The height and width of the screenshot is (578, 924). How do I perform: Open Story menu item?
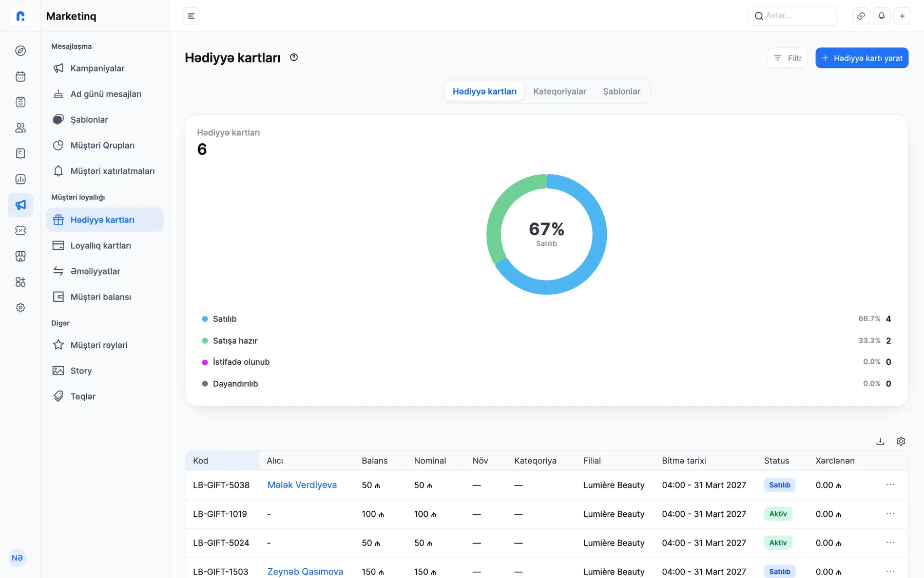[x=105, y=371]
